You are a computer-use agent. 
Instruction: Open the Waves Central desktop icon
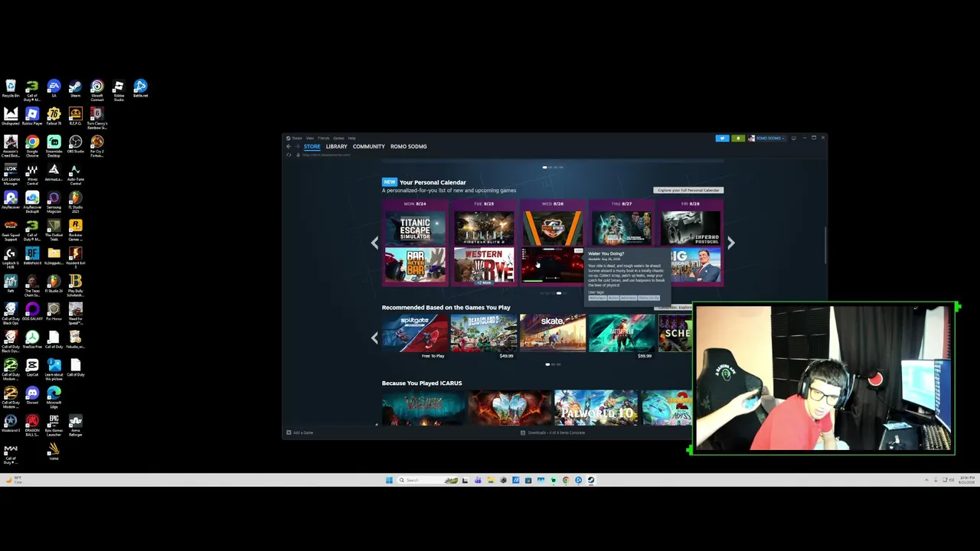(32, 174)
